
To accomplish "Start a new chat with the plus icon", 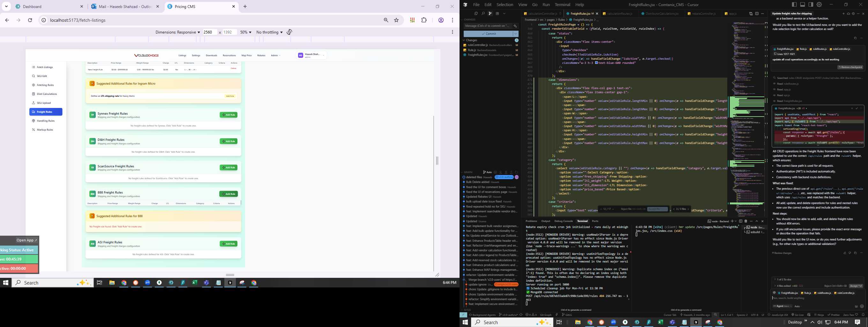I will coord(843,14).
